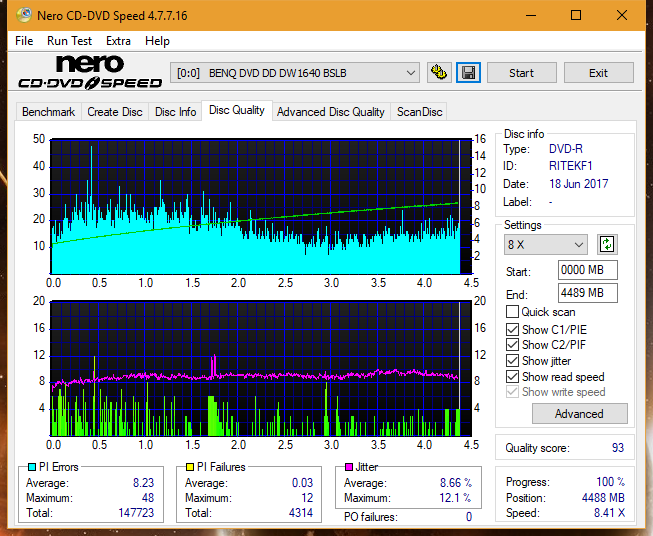Switch to the Disc Info tab
This screenshot has width=653, height=536.
pyautogui.click(x=175, y=112)
